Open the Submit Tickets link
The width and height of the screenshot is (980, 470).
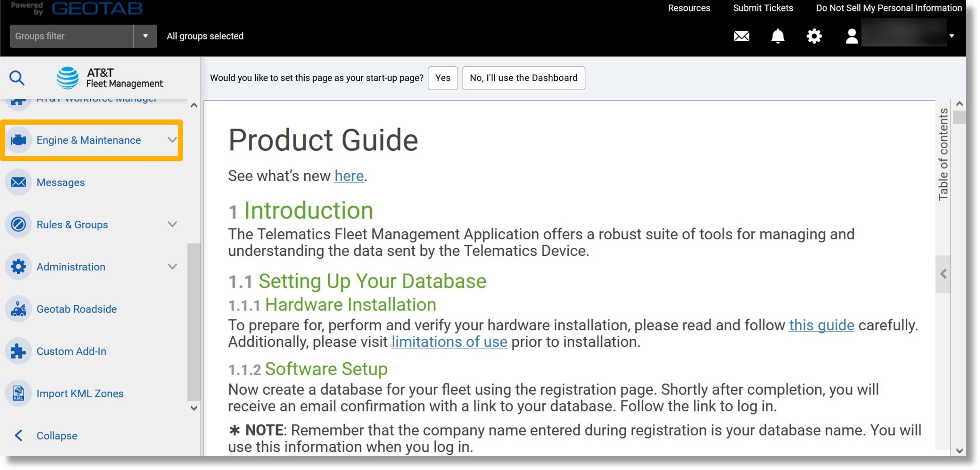click(763, 8)
